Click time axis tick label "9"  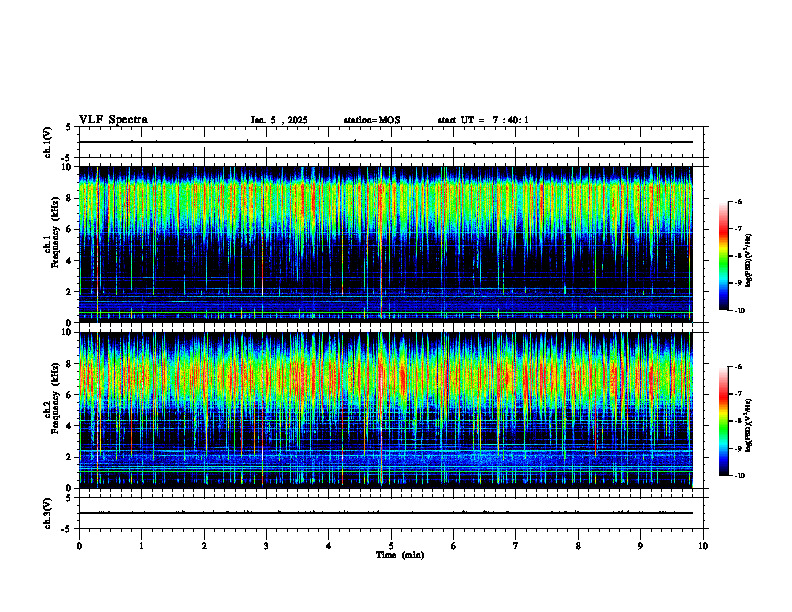640,546
